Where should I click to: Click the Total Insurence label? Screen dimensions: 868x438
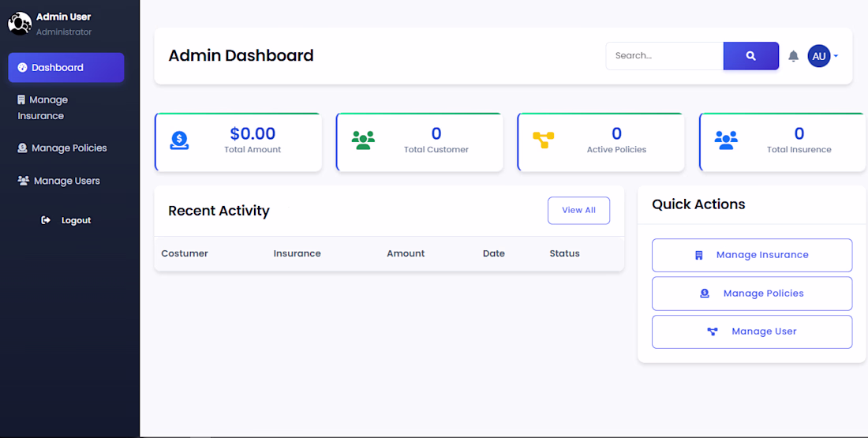pos(799,149)
